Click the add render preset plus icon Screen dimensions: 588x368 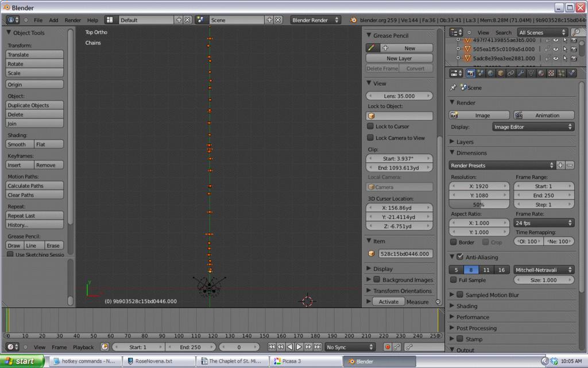coord(560,165)
